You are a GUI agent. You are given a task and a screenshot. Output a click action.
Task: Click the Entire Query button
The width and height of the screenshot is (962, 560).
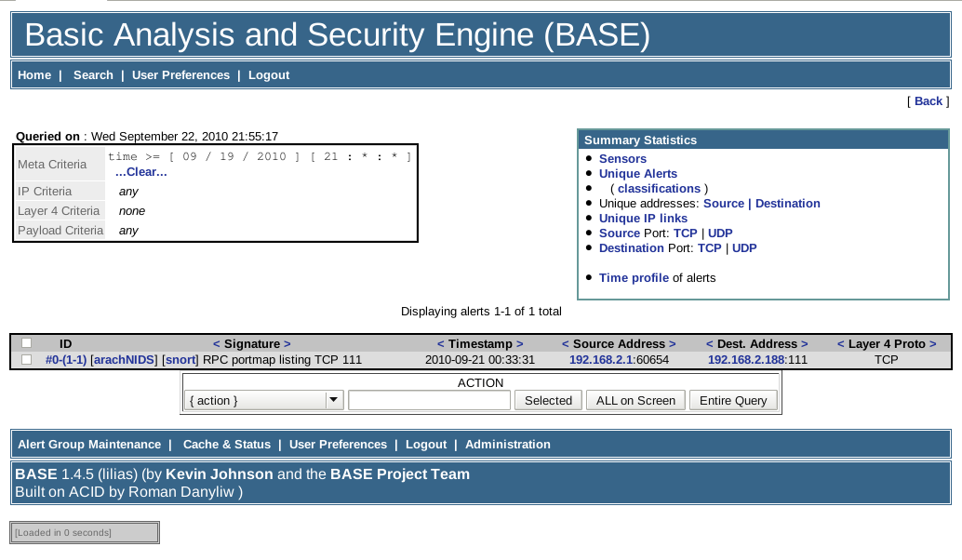pos(733,401)
